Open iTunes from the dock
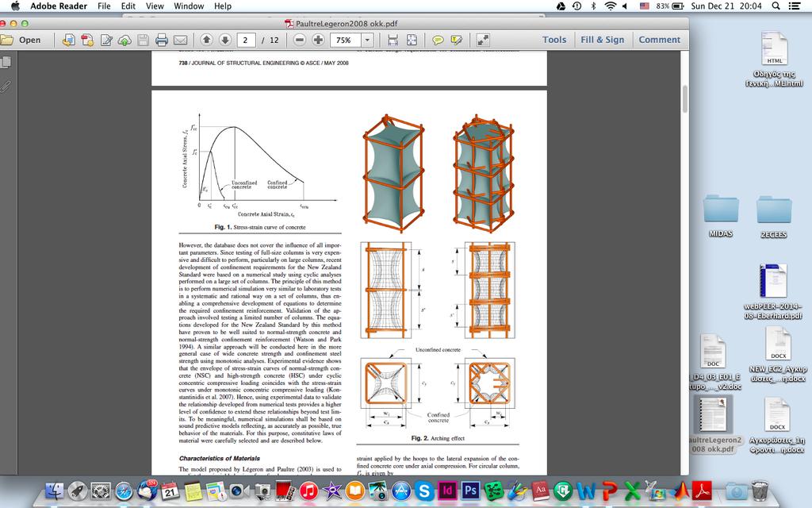This screenshot has width=812, height=508. tap(308, 491)
